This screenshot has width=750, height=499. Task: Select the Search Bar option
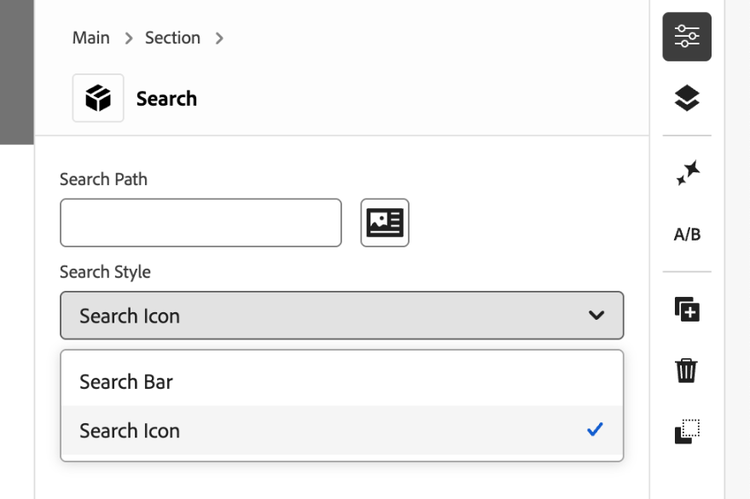[126, 382]
